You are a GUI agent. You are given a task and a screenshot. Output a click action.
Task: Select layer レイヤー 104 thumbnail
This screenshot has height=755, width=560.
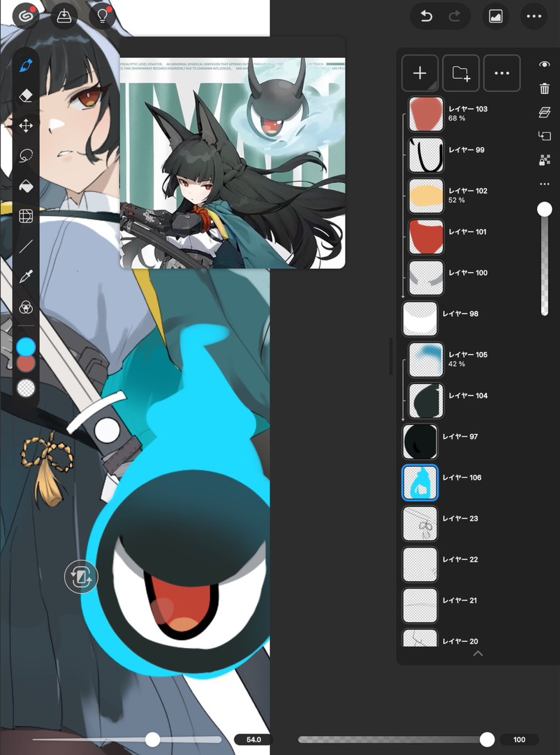(426, 400)
